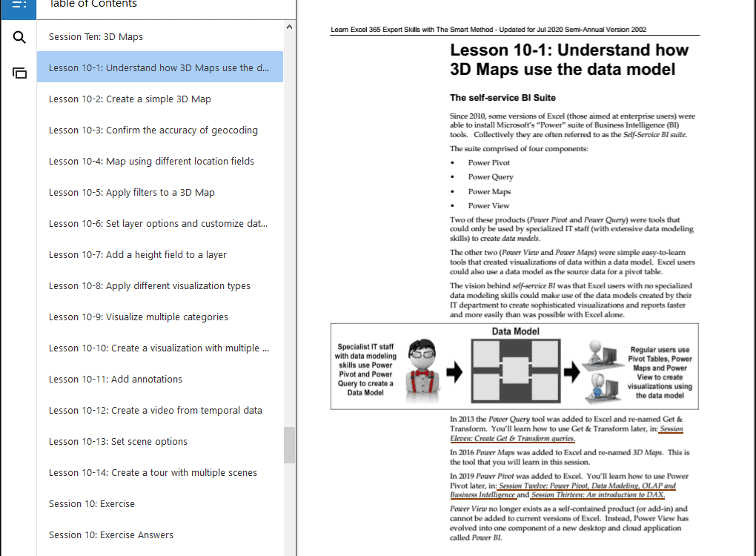Open the page thumbnails icon in sidebar
Image resolution: width=756 pixels, height=556 pixels.
[x=19, y=73]
